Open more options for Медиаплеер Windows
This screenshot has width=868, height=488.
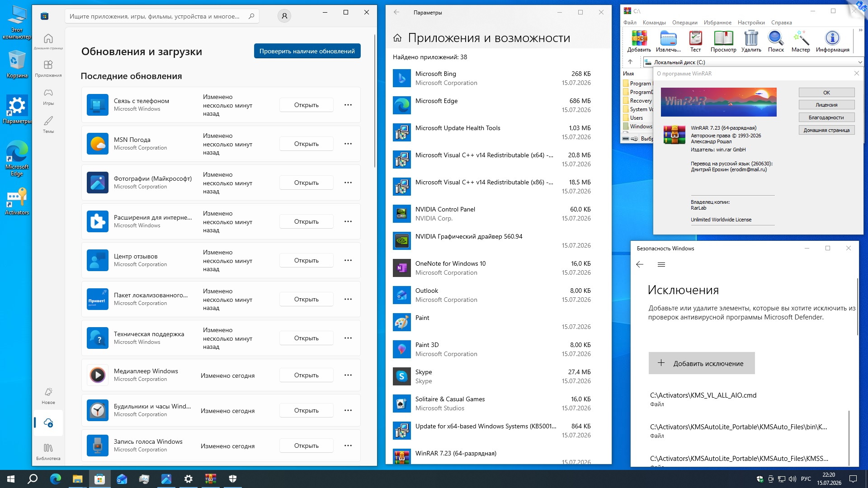tap(348, 375)
